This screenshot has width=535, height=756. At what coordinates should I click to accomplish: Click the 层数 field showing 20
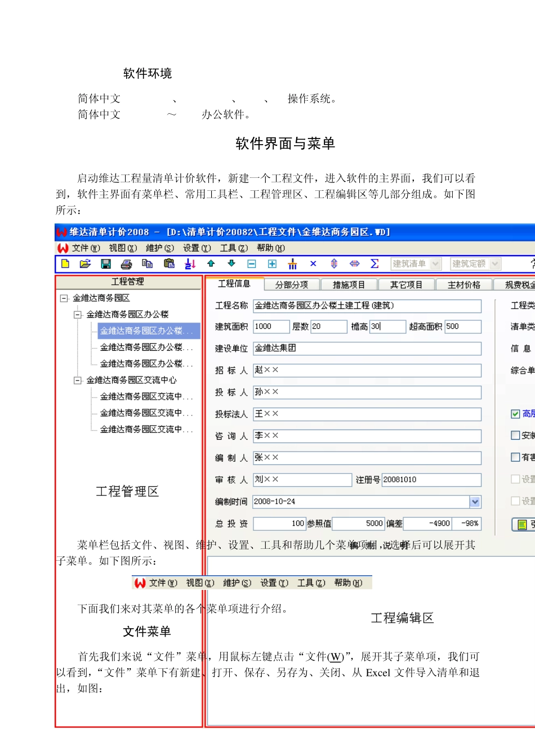click(329, 326)
